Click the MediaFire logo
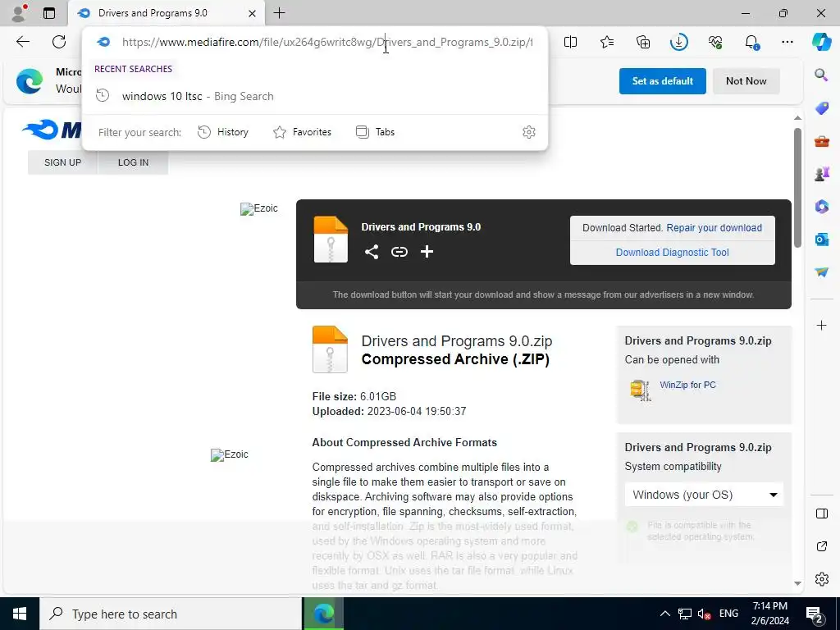840x630 pixels. click(52, 130)
